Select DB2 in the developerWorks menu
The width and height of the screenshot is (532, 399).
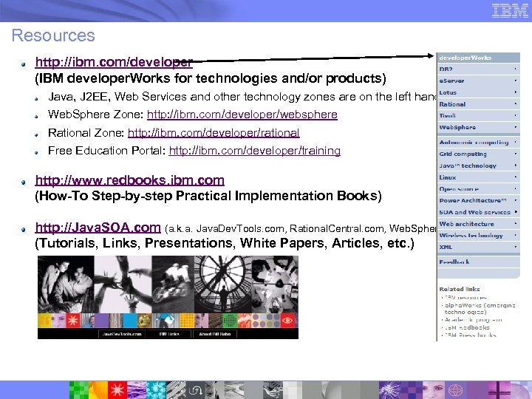[x=478, y=69]
